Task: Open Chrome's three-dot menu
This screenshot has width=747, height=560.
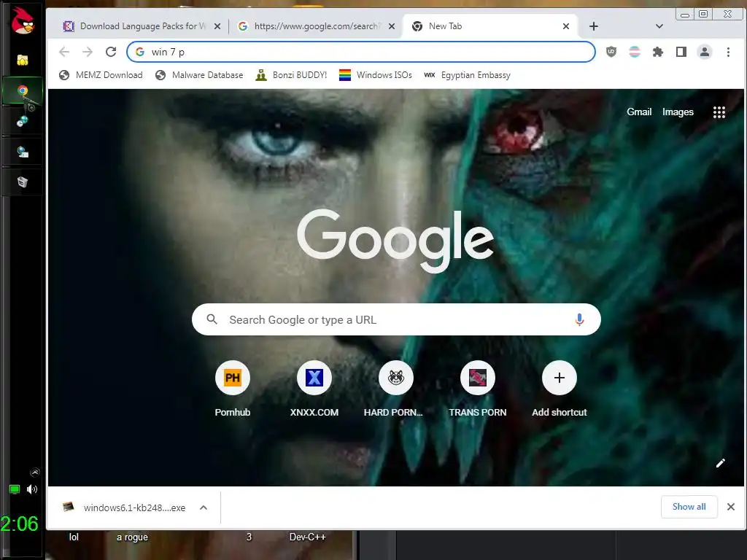Action: pyautogui.click(x=728, y=52)
